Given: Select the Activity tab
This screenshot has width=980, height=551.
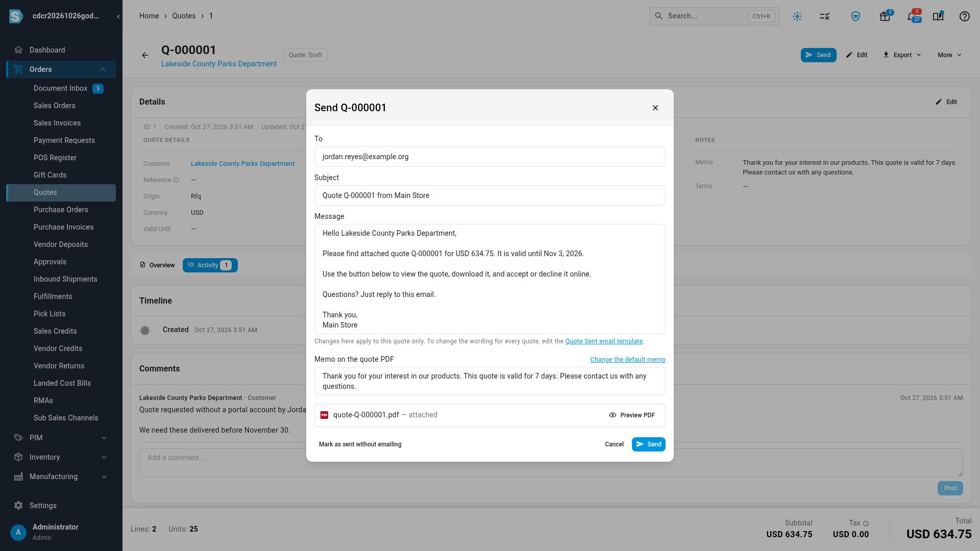Looking at the screenshot, I should point(210,265).
